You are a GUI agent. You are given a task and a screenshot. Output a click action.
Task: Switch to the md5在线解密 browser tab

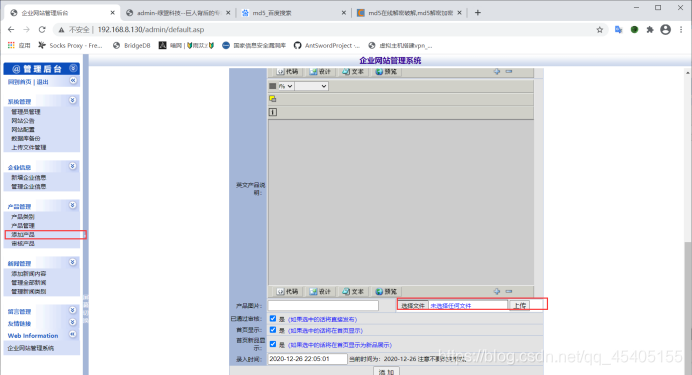(x=409, y=13)
